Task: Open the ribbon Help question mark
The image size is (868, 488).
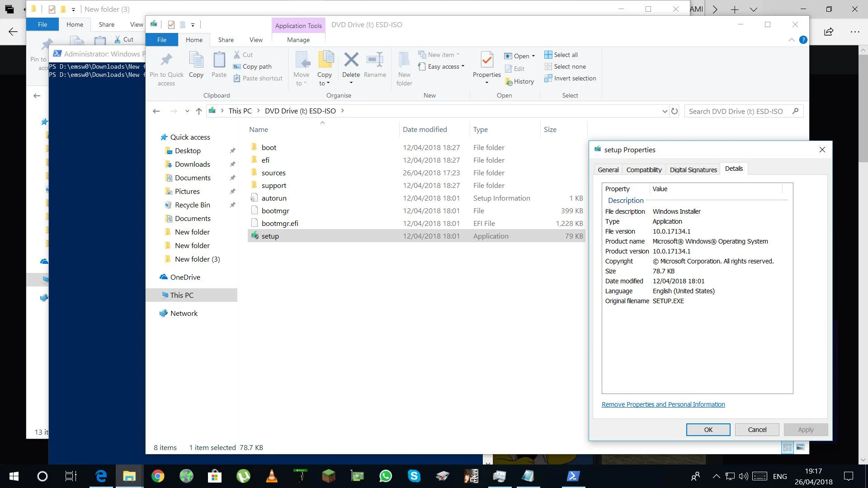Action: (803, 40)
